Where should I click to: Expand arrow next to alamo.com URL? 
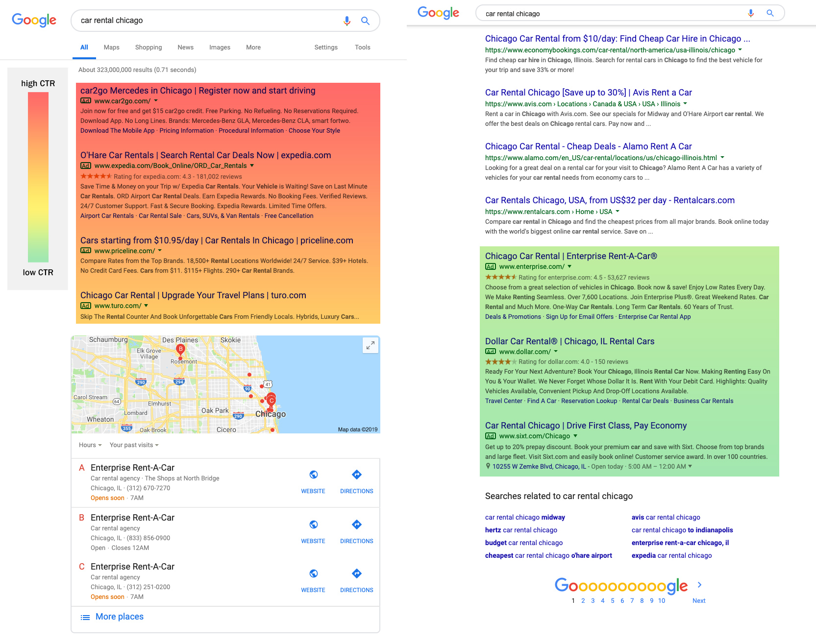722,158
